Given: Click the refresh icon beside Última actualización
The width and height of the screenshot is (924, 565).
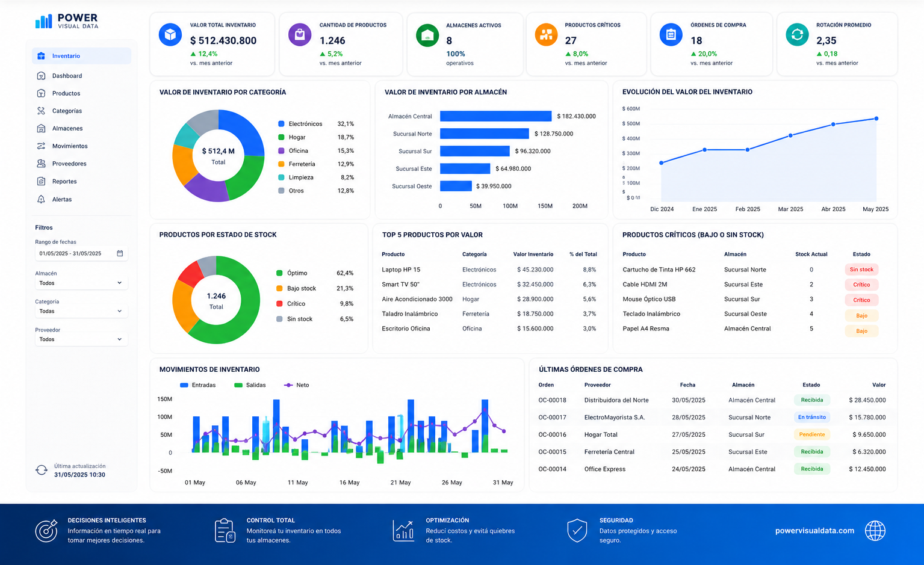Looking at the screenshot, I should [x=42, y=471].
